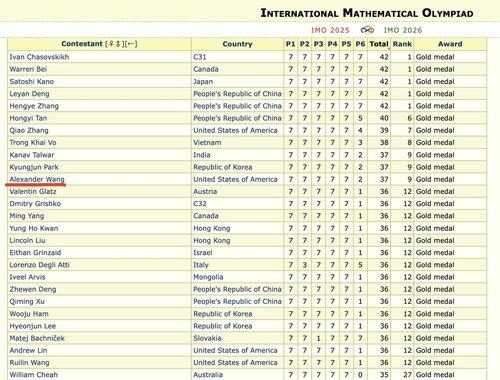Open Lorenzo Degli Atti's profile

[x=40, y=265]
